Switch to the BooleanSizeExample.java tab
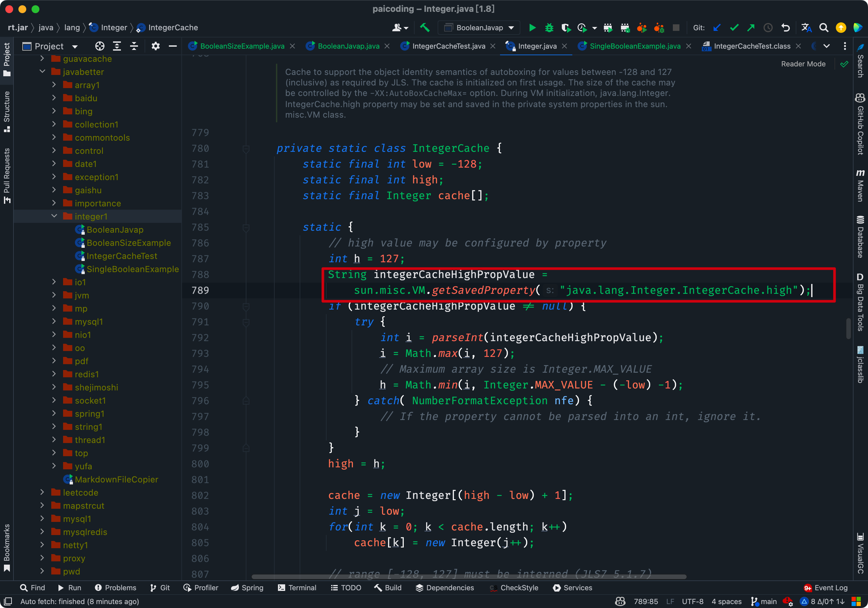This screenshot has height=608, width=868. 242,46
